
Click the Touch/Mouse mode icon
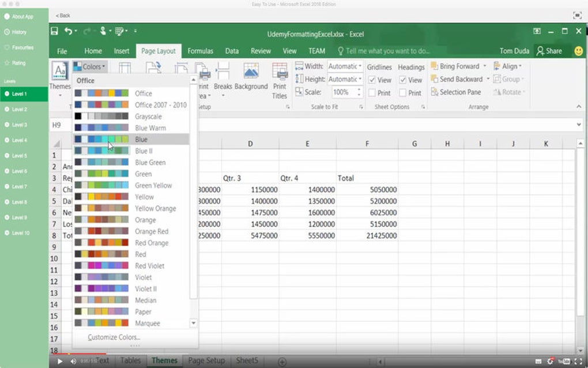pos(103,31)
